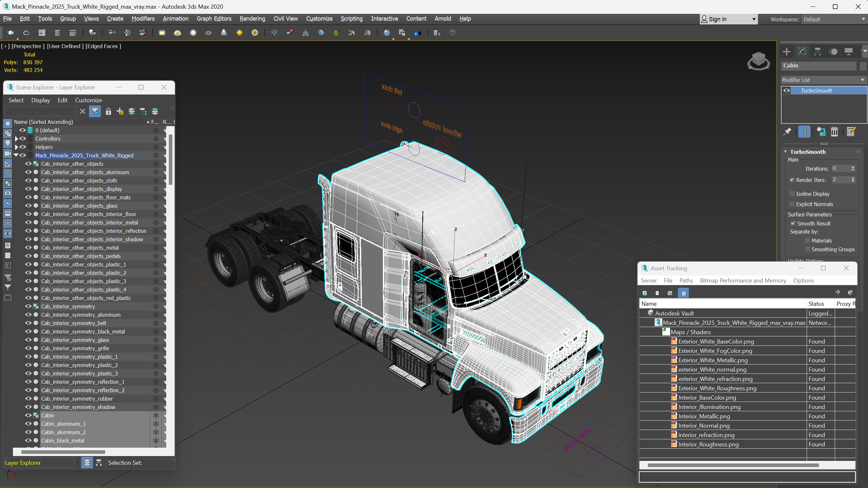Click the cloud render toolbar icon
Viewport: 868px width, 488px height.
[26, 33]
